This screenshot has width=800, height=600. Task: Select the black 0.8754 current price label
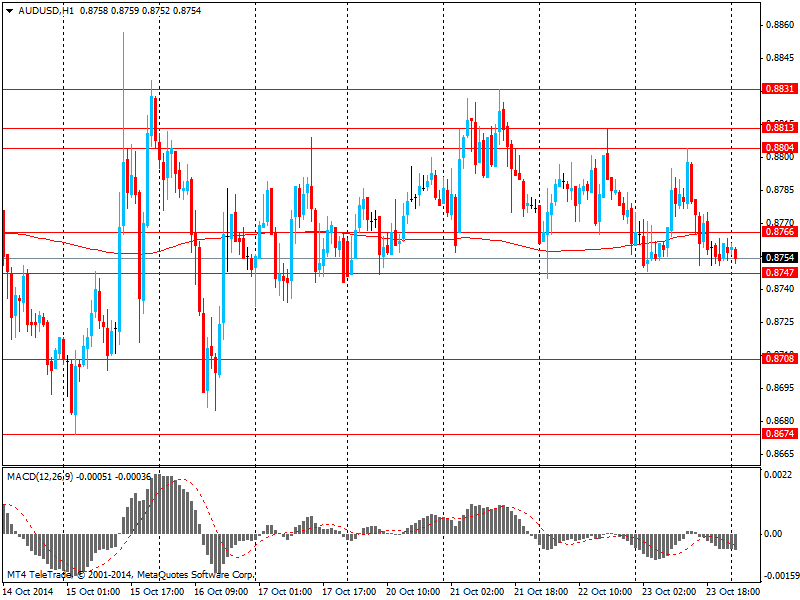click(x=779, y=258)
